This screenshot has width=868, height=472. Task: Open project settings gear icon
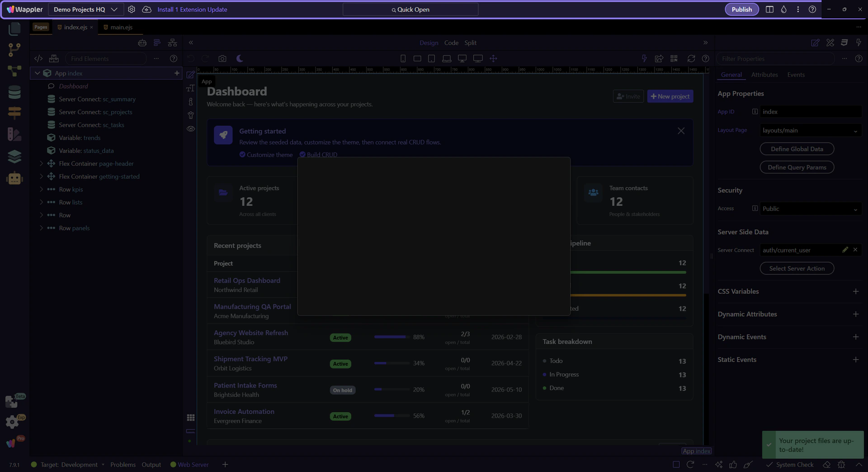(132, 10)
